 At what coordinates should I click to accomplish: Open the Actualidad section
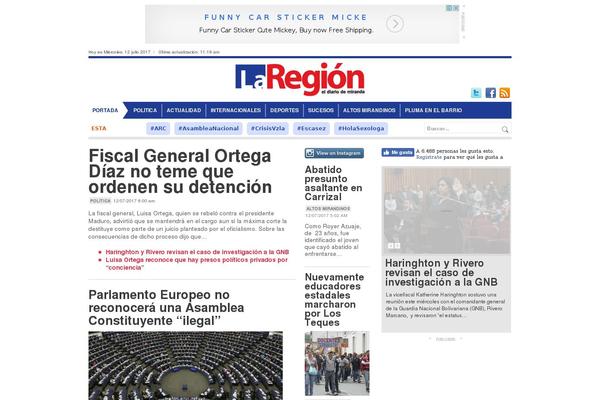184,110
